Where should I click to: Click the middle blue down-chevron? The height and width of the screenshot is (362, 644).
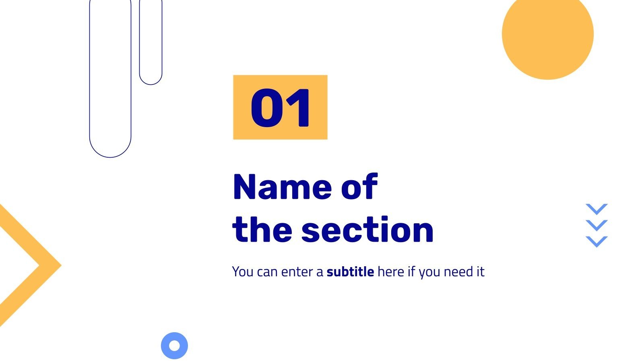(x=597, y=226)
